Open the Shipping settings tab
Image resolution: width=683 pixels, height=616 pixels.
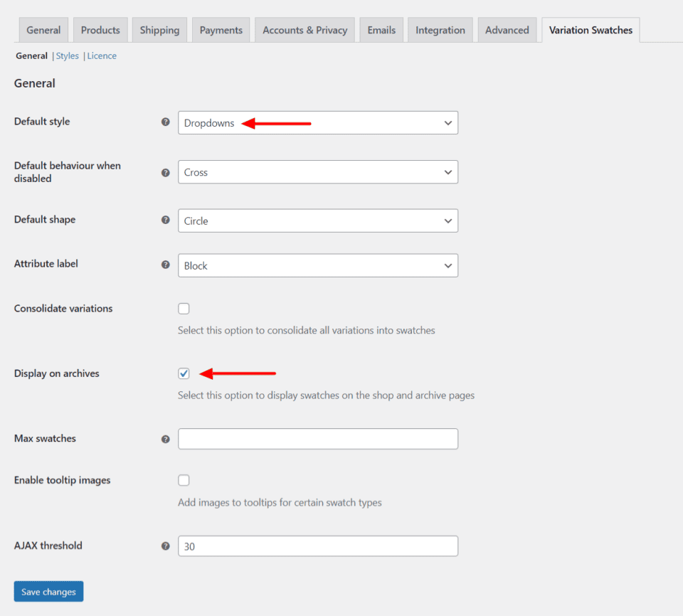pos(159,30)
